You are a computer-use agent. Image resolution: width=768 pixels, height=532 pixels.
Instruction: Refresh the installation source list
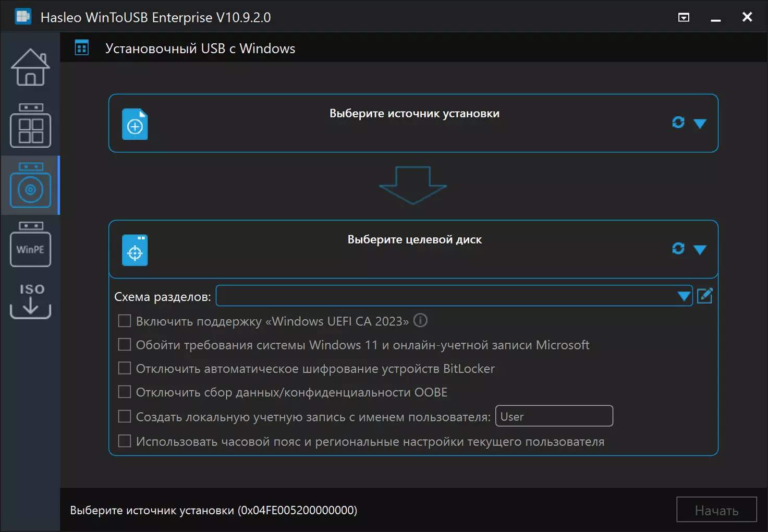coord(678,122)
